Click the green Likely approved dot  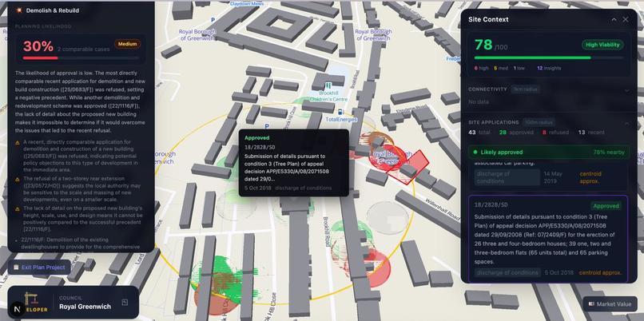(475, 153)
